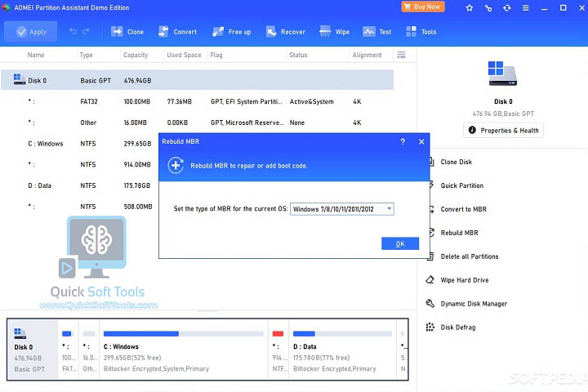Image resolution: width=588 pixels, height=392 pixels.
Task: Open the Clone tool
Action: pos(127,32)
